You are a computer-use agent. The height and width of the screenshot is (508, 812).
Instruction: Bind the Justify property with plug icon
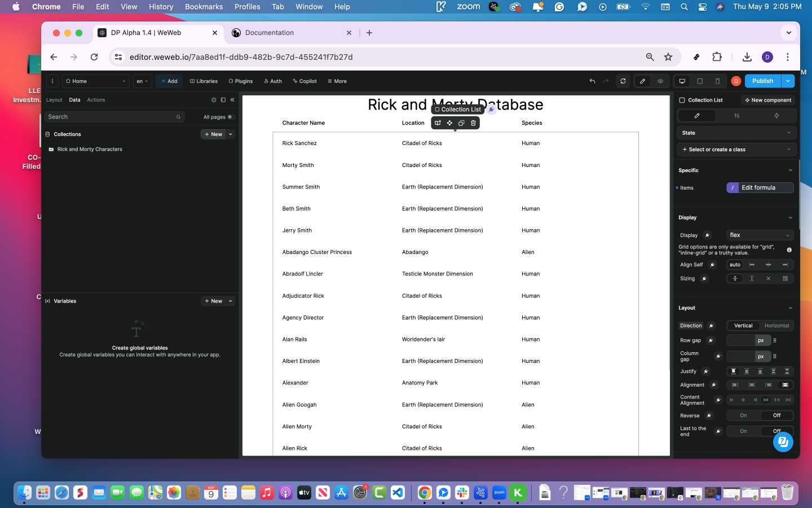click(705, 371)
